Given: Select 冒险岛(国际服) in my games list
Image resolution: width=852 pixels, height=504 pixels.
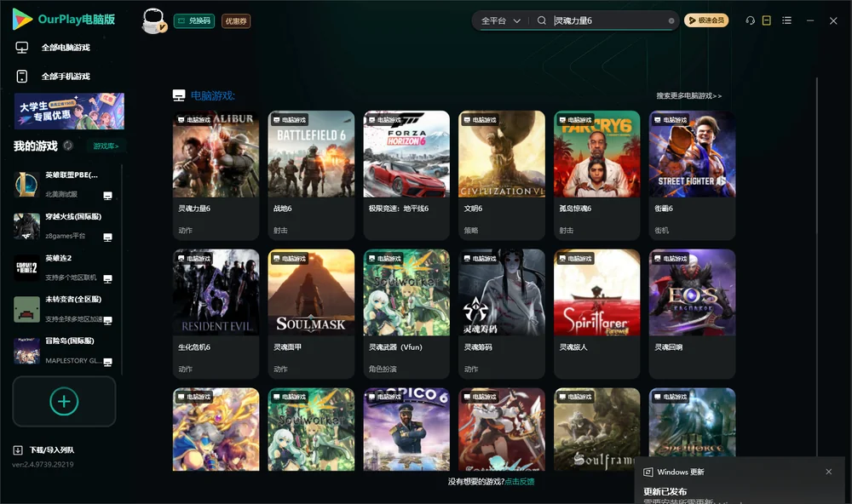Looking at the screenshot, I should point(64,351).
